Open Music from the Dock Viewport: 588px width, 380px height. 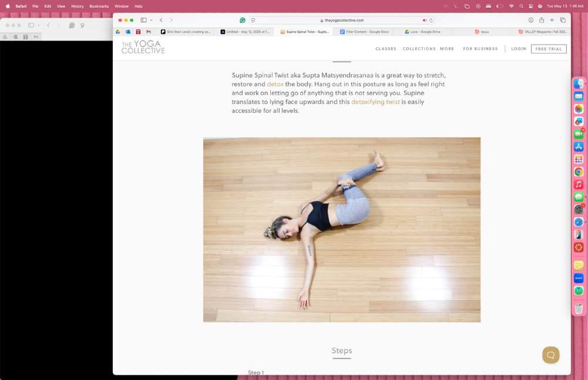(x=579, y=184)
